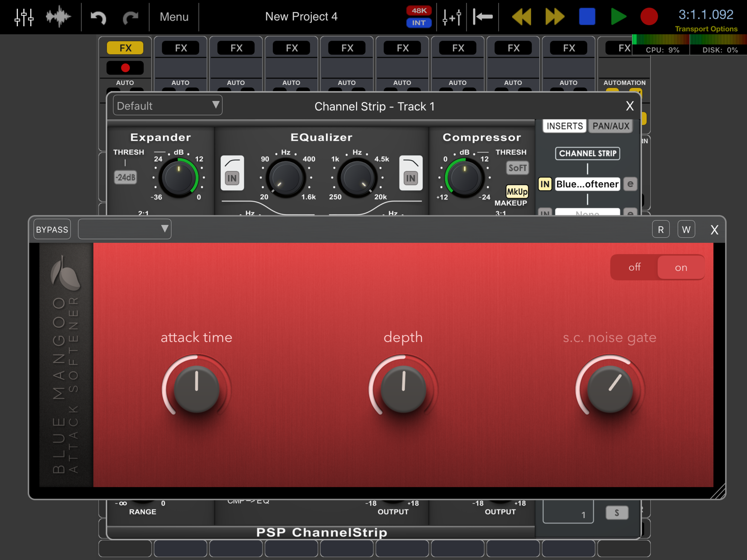The image size is (747, 560).
Task: Open the Default preset dropdown
Action: (x=168, y=106)
